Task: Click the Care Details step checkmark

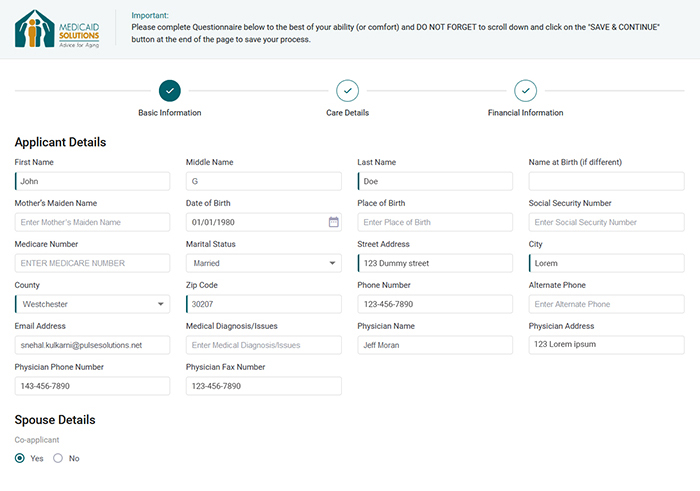Action: [347, 91]
